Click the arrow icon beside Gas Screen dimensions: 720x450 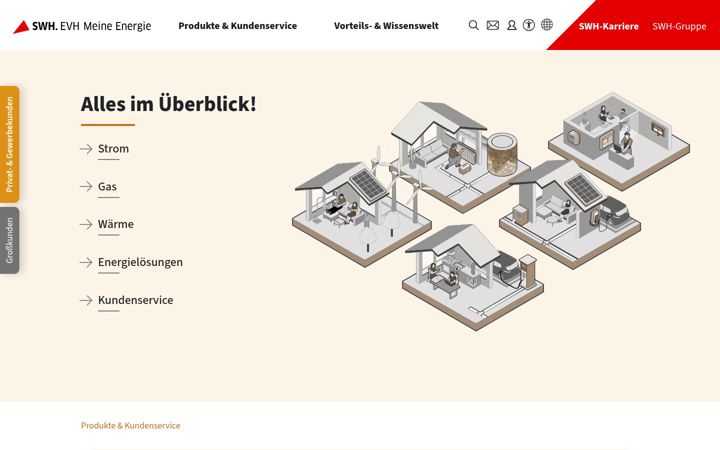tap(86, 186)
